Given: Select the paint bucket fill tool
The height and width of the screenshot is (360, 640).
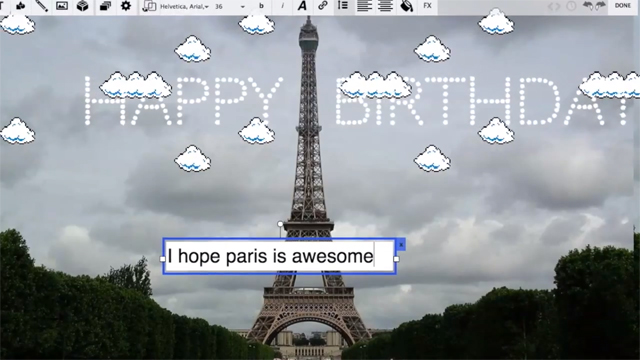Looking at the screenshot, I should 406,6.
